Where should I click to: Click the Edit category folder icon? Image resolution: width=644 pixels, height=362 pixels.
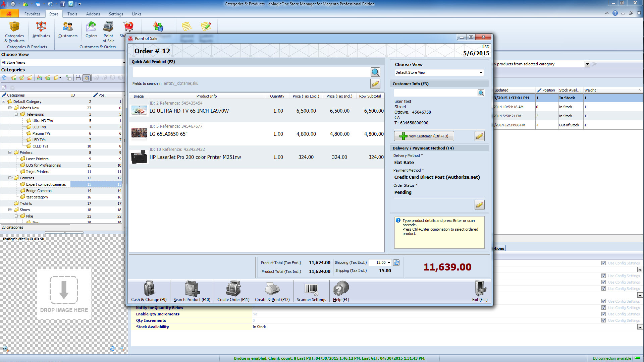pos(22,78)
